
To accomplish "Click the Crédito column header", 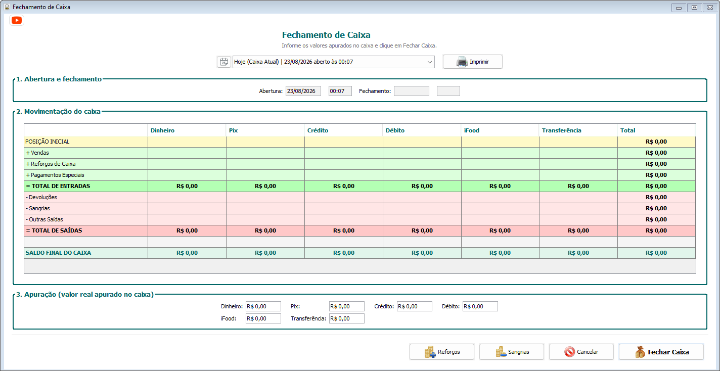I will [343, 130].
